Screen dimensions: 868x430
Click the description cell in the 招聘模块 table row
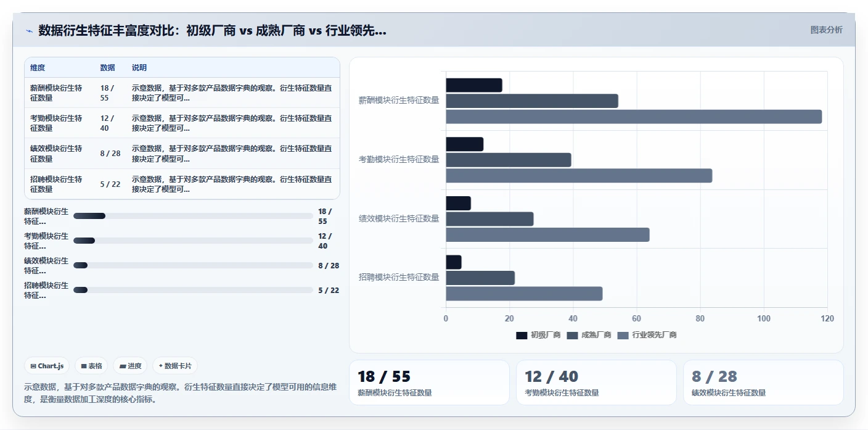232,184
